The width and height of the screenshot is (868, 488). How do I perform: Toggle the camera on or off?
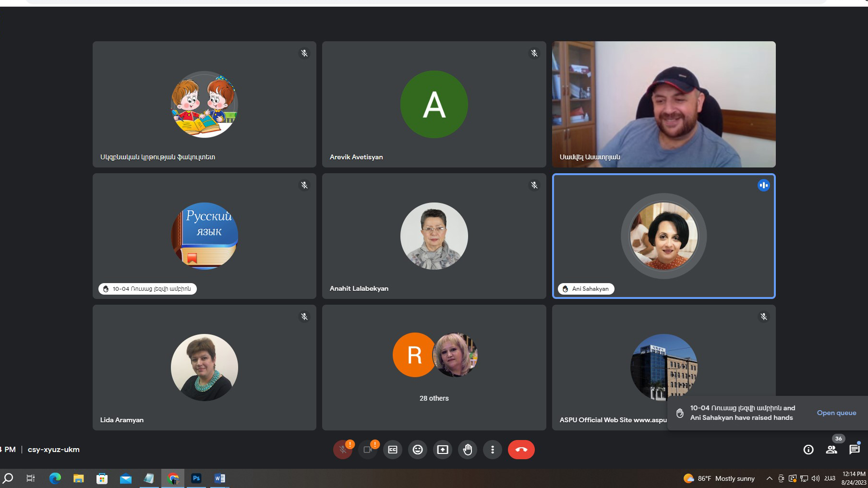click(x=368, y=450)
